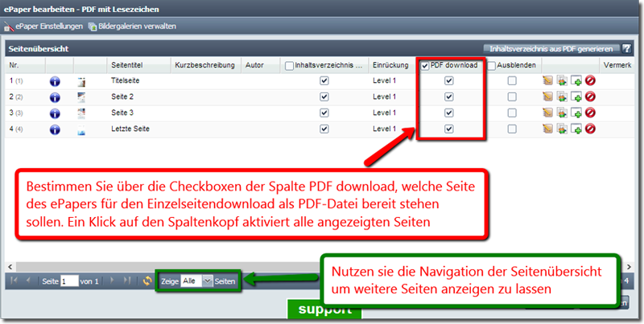The width and height of the screenshot is (644, 324).
Task: Open the Zeige Alle Seiten dropdown
Action: click(x=208, y=281)
